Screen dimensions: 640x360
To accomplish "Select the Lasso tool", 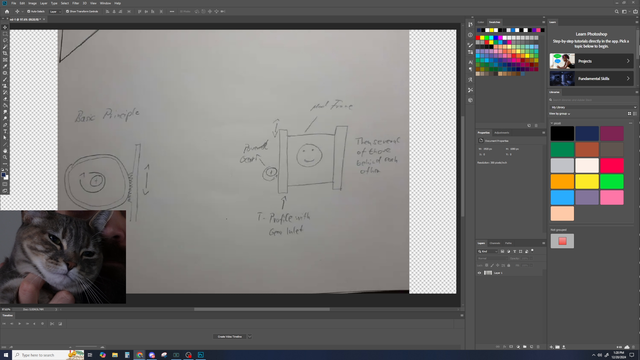I will [5, 40].
